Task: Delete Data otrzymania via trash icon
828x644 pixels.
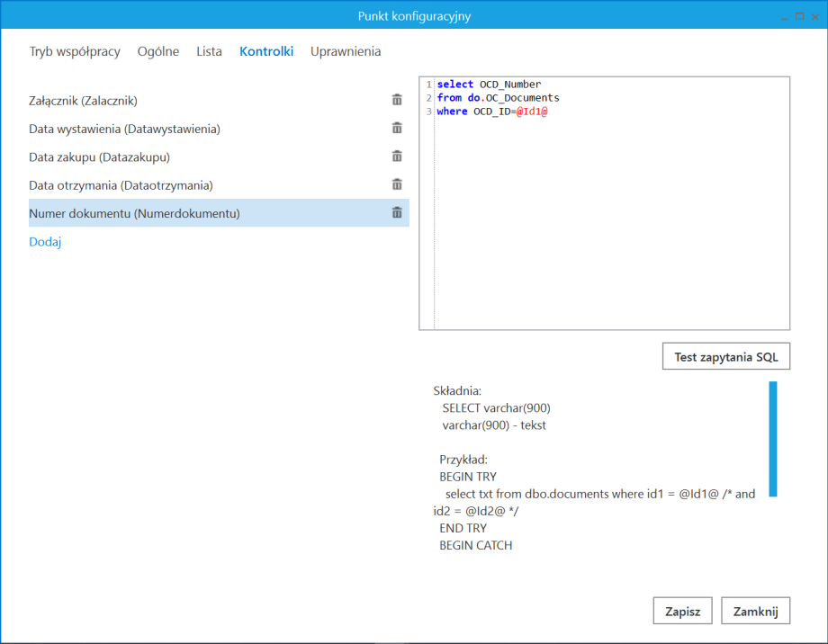Action: click(397, 184)
